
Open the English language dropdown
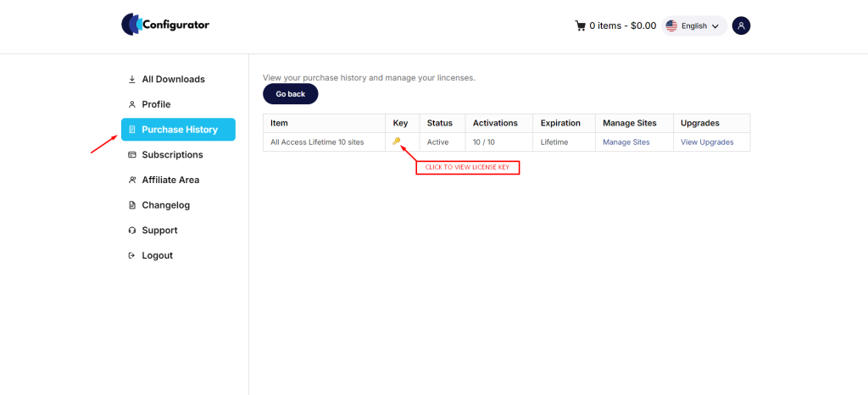[x=694, y=26]
